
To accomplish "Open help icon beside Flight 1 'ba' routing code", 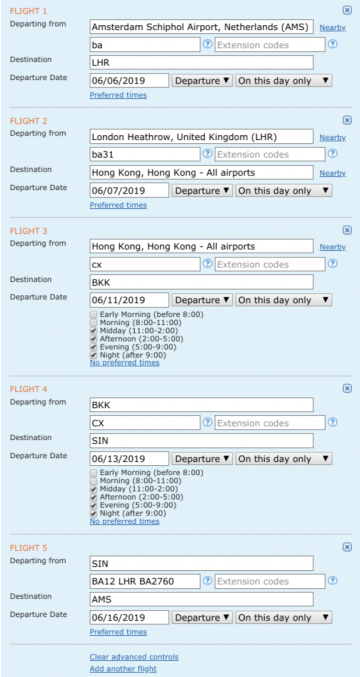I will click(208, 44).
